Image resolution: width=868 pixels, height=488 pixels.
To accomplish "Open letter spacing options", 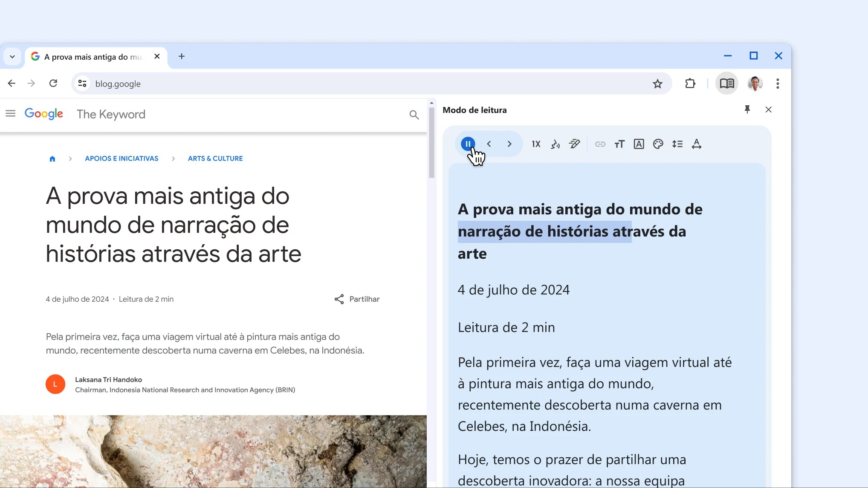I will point(697,144).
